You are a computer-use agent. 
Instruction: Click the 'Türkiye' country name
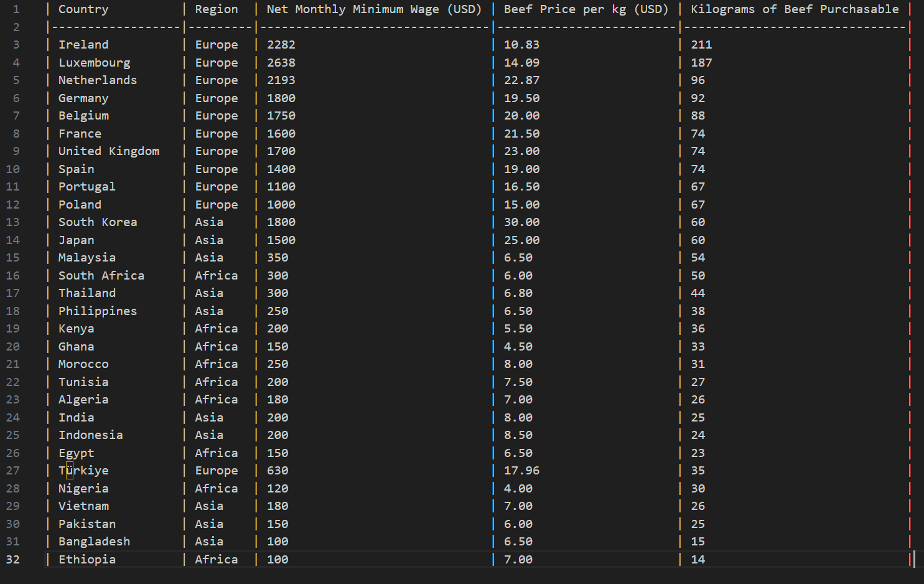[83, 471]
